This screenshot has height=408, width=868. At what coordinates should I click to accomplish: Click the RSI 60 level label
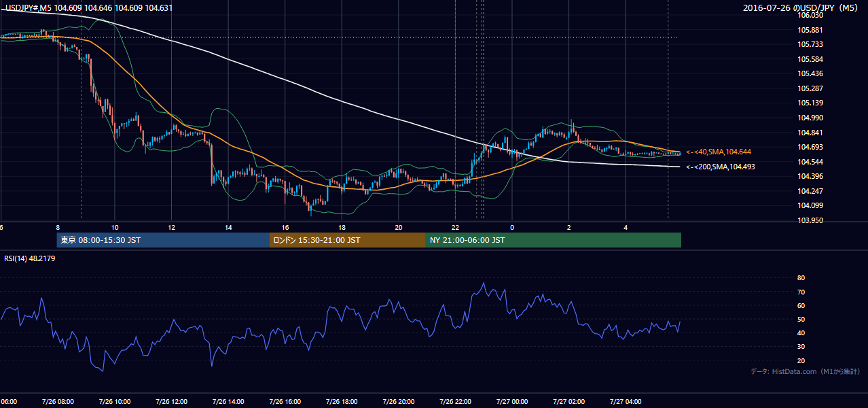[801, 305]
